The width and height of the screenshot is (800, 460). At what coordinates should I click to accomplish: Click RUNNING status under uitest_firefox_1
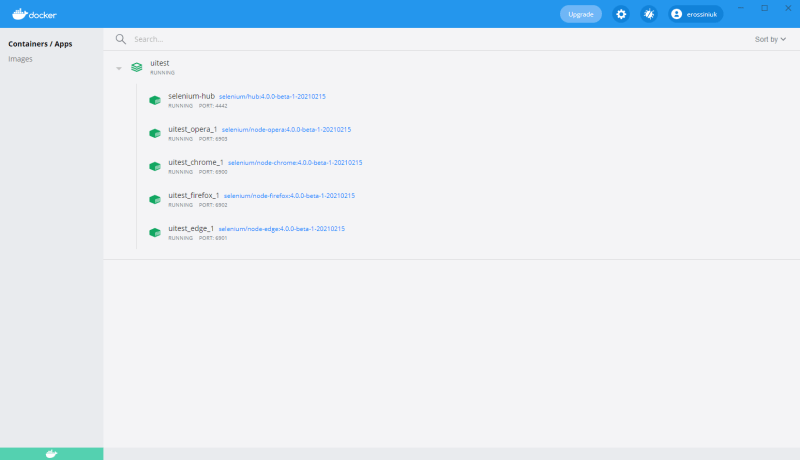click(181, 205)
